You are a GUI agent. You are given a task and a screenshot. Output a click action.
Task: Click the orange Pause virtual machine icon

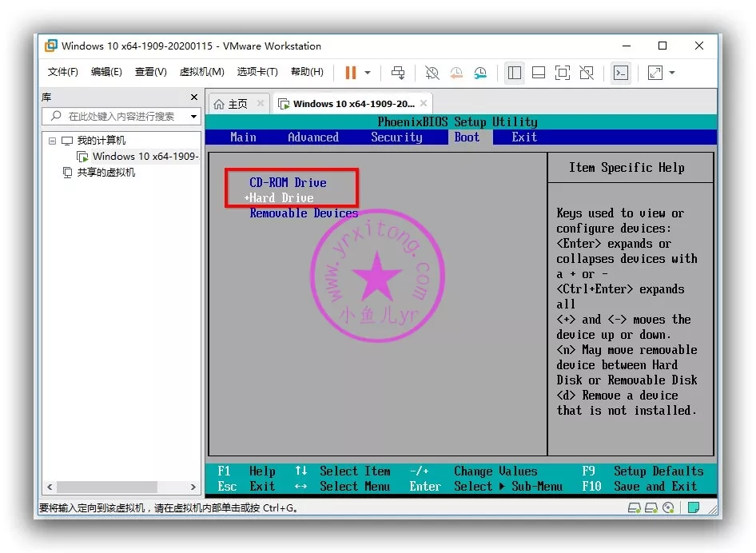click(x=350, y=73)
